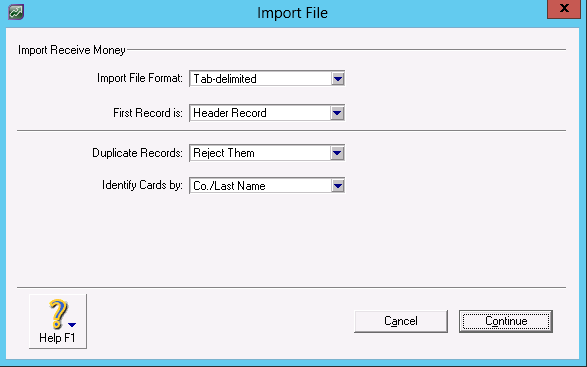Expand the Duplicate Records dropdown arrow
587x367 pixels.
337,153
